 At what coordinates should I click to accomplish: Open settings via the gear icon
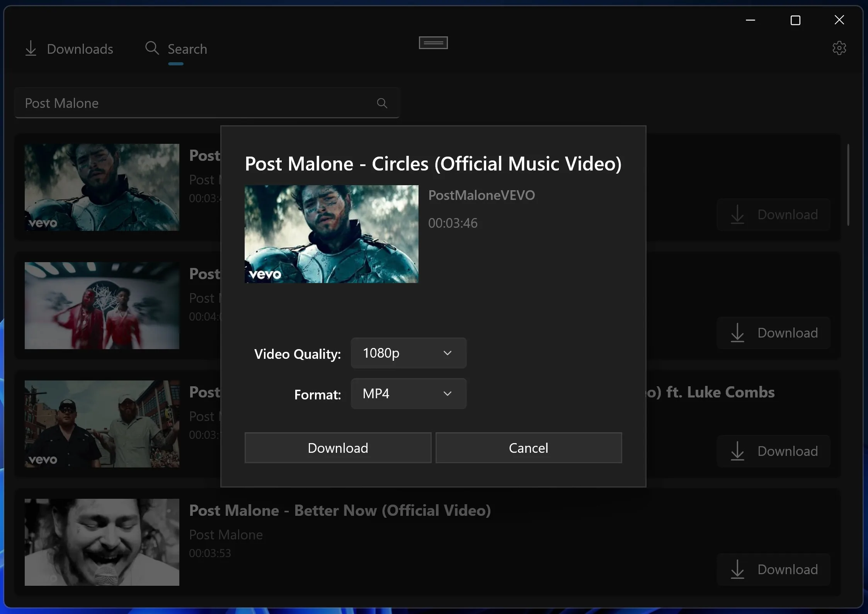point(839,48)
